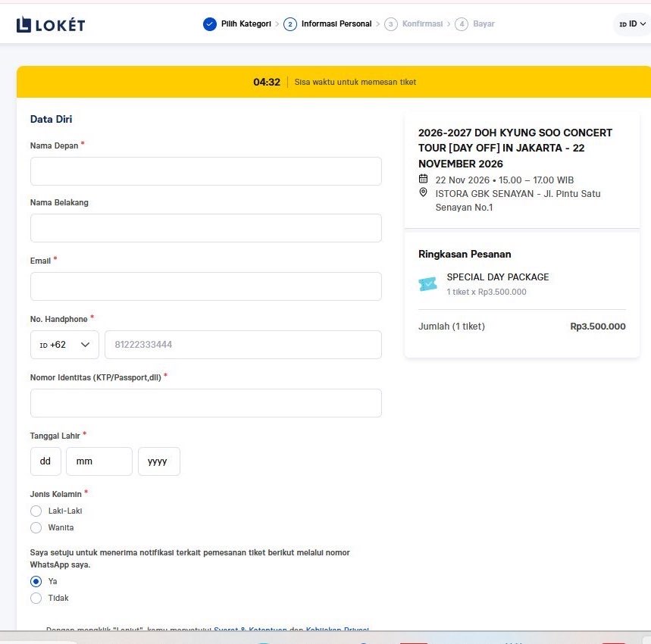Focus the handphone number field
Image resolution: width=651 pixels, height=644 pixels.
tap(243, 345)
